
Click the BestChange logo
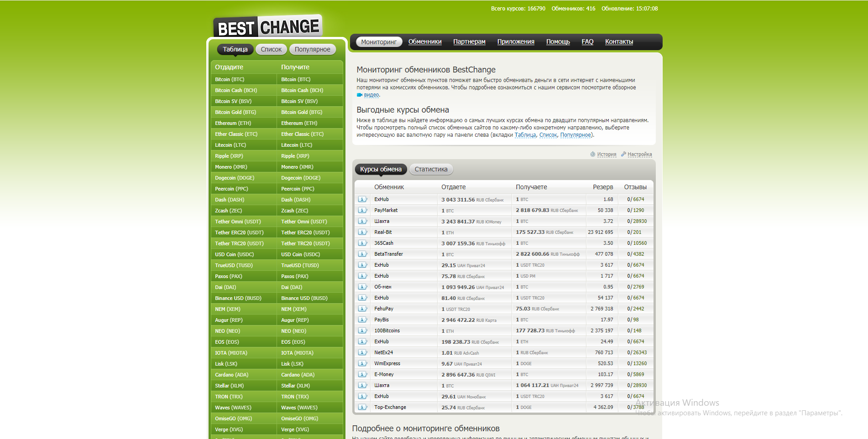coord(267,26)
